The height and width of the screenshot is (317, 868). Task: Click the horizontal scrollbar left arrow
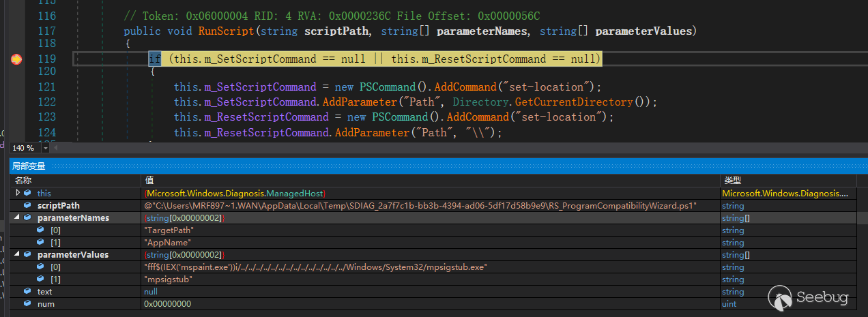coord(57,148)
